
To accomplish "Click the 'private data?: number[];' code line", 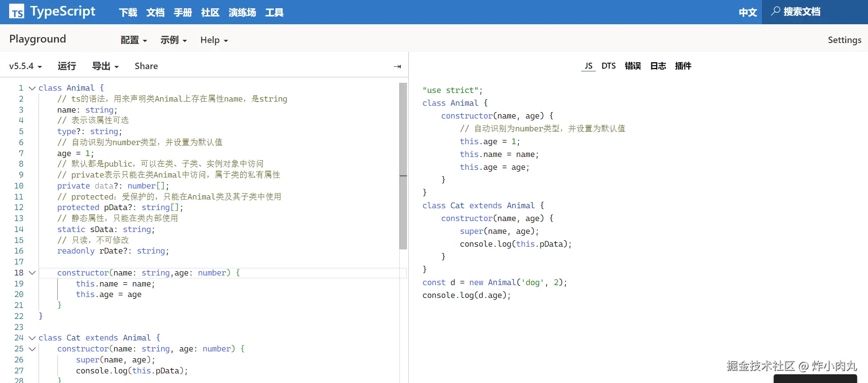I will [113, 186].
